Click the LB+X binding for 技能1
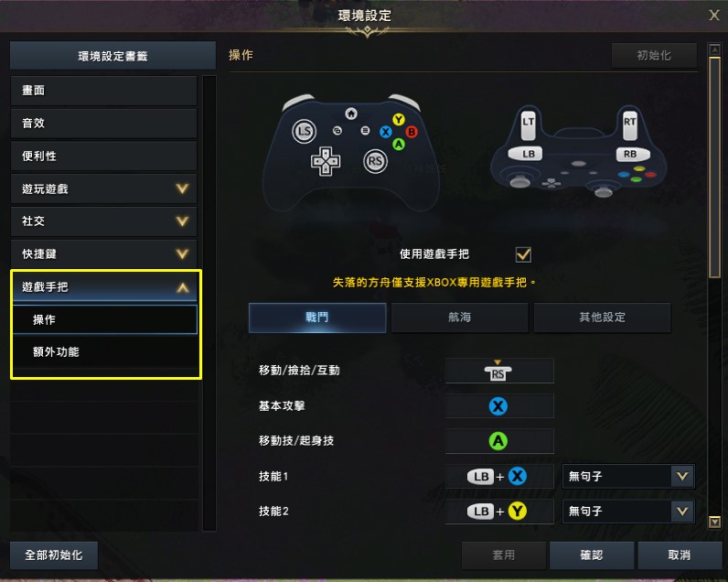The image size is (728, 582). pyautogui.click(x=499, y=476)
